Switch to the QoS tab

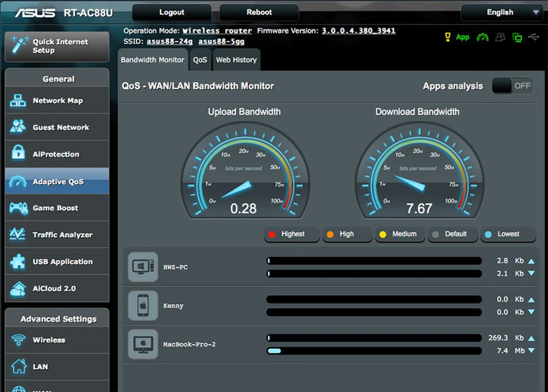pos(200,60)
